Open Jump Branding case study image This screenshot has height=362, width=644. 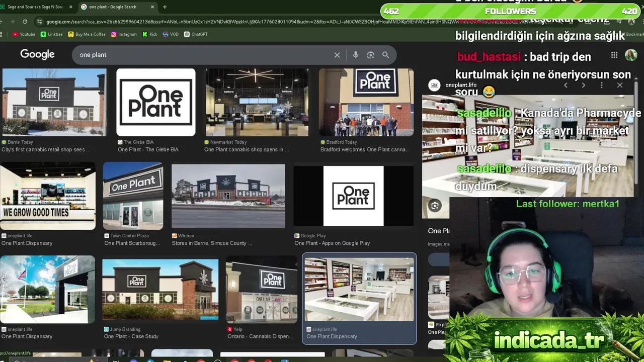click(160, 290)
